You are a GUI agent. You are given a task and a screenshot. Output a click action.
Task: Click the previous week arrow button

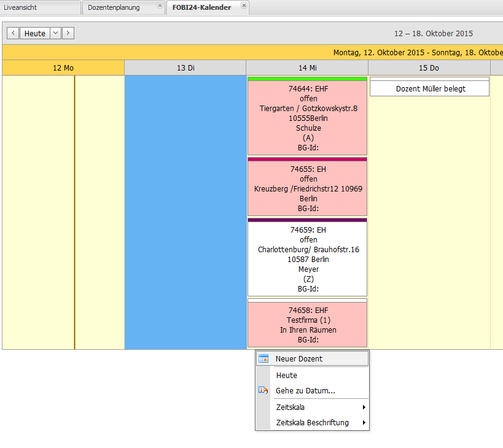coord(13,33)
